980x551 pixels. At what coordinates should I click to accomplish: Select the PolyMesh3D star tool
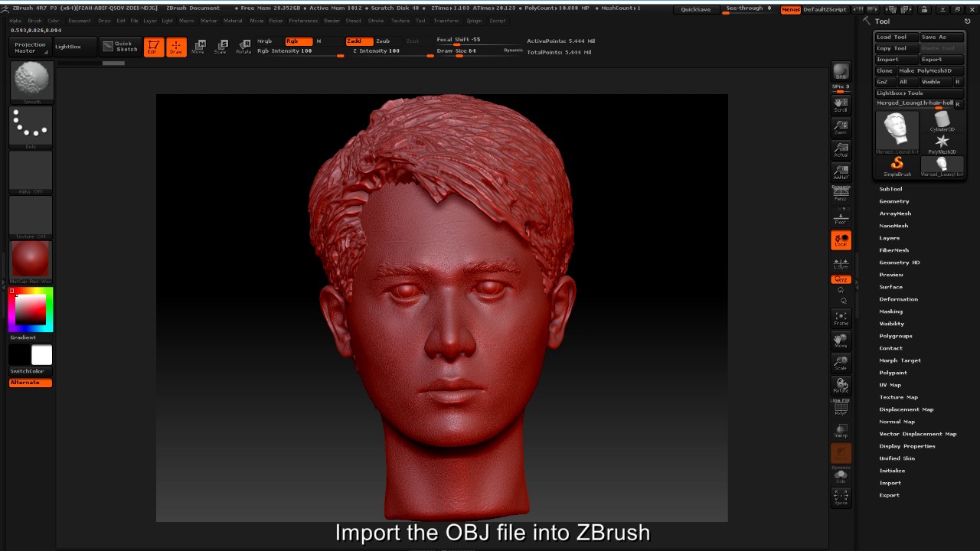(x=942, y=144)
